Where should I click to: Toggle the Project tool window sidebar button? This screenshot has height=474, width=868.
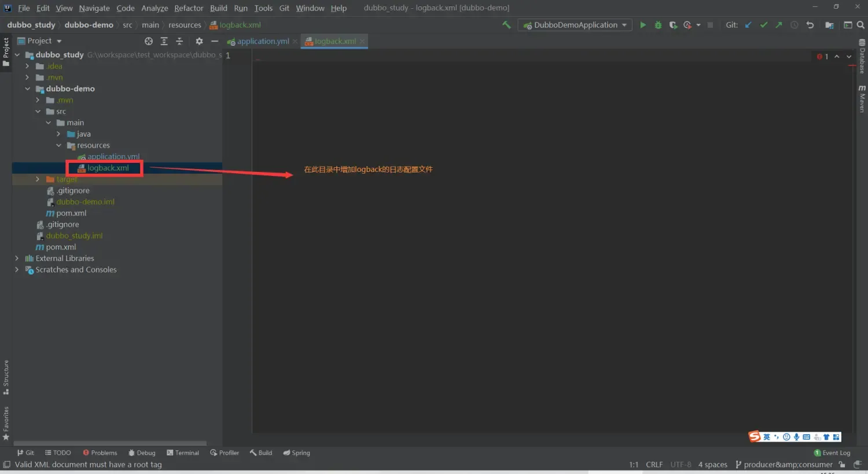click(6, 52)
